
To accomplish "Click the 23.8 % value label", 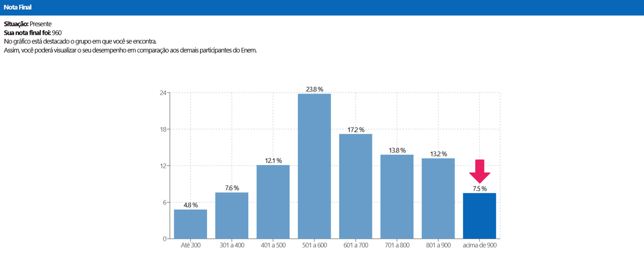I will tap(314, 89).
